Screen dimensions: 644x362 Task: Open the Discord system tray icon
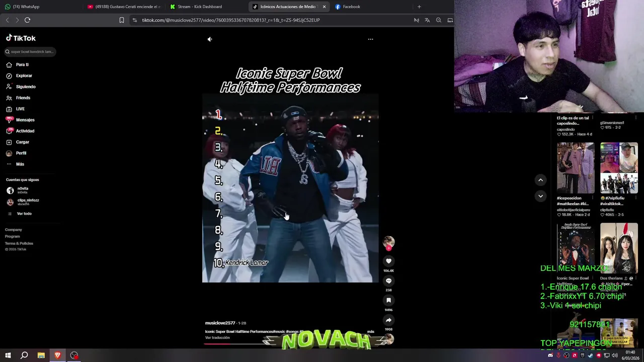[x=550, y=355]
